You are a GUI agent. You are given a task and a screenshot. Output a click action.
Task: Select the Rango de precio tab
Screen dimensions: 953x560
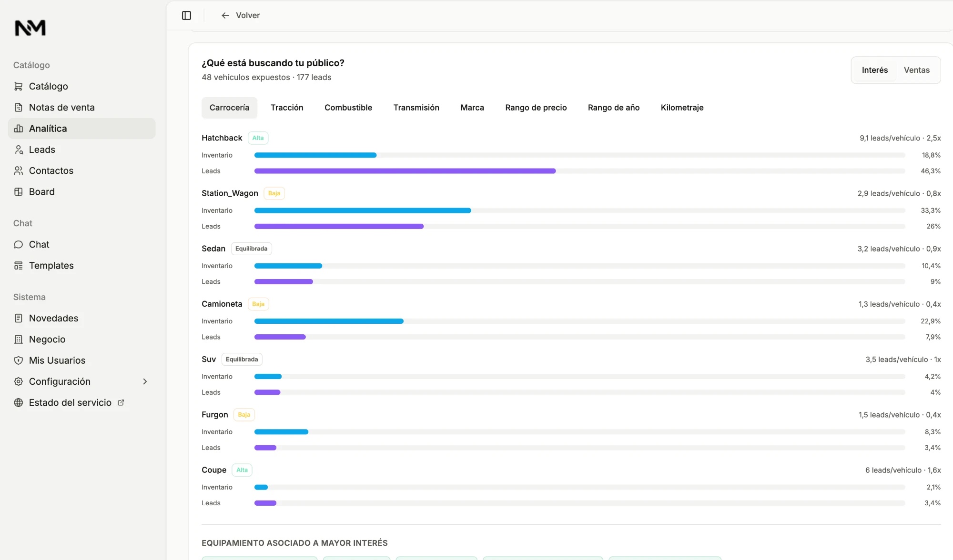click(536, 108)
